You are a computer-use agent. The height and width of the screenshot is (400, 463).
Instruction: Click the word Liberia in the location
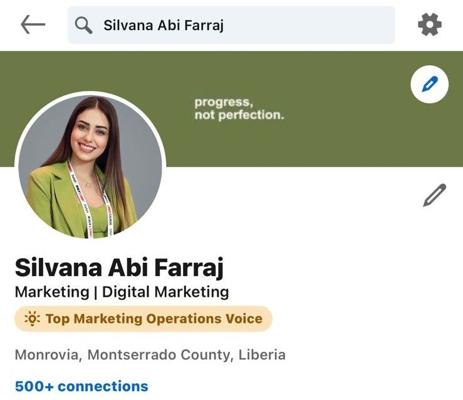coord(262,355)
